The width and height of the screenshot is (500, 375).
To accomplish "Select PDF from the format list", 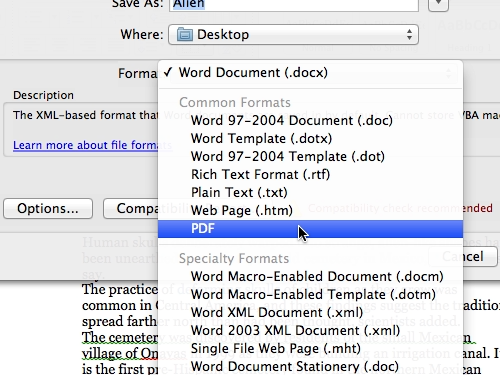I will click(310, 229).
